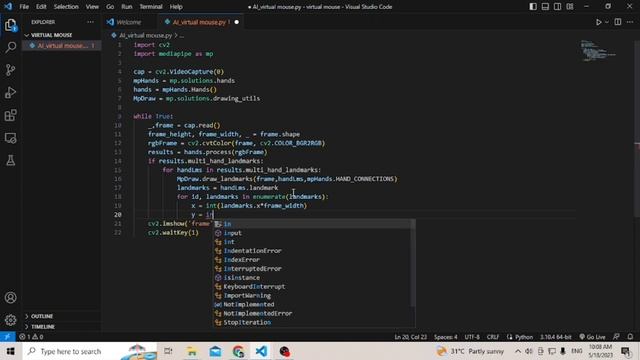Collapse the VIRTUAL MOUSE folder section
The image size is (640, 360).
61,35
